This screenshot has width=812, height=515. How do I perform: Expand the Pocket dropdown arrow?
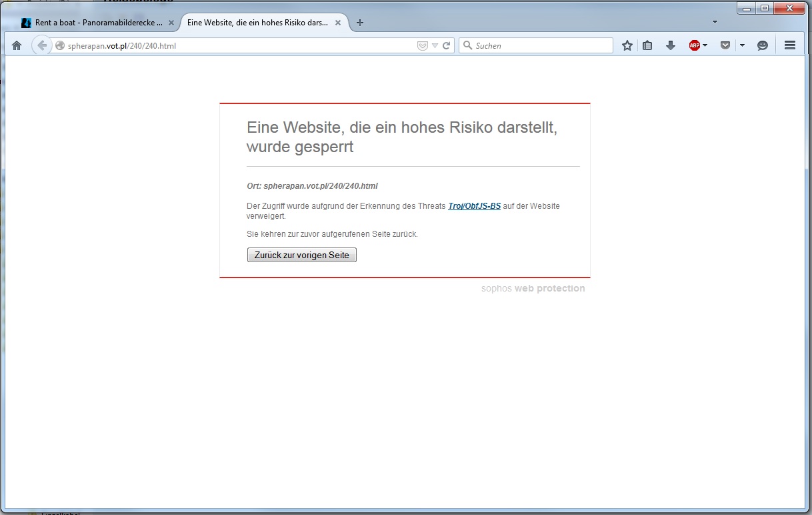point(742,45)
